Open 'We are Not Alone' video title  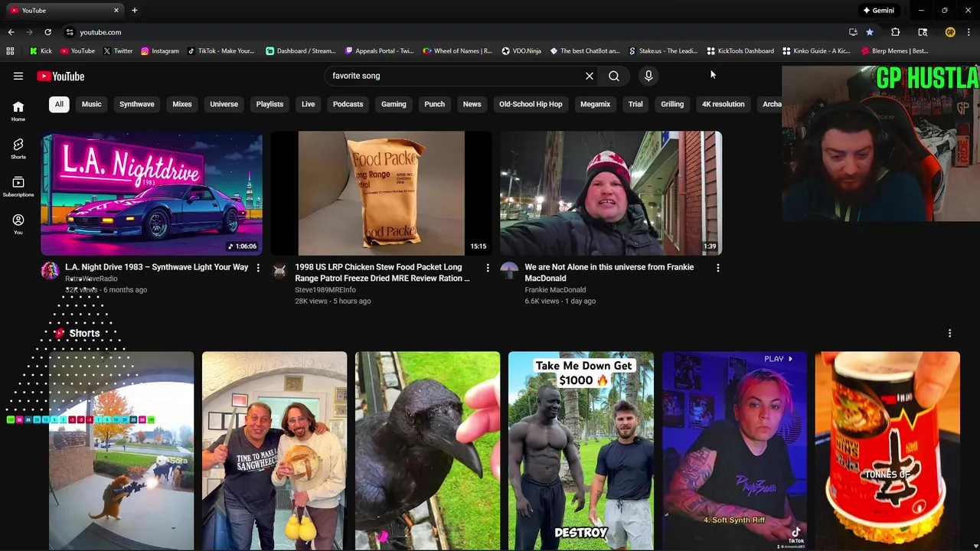[x=609, y=272]
